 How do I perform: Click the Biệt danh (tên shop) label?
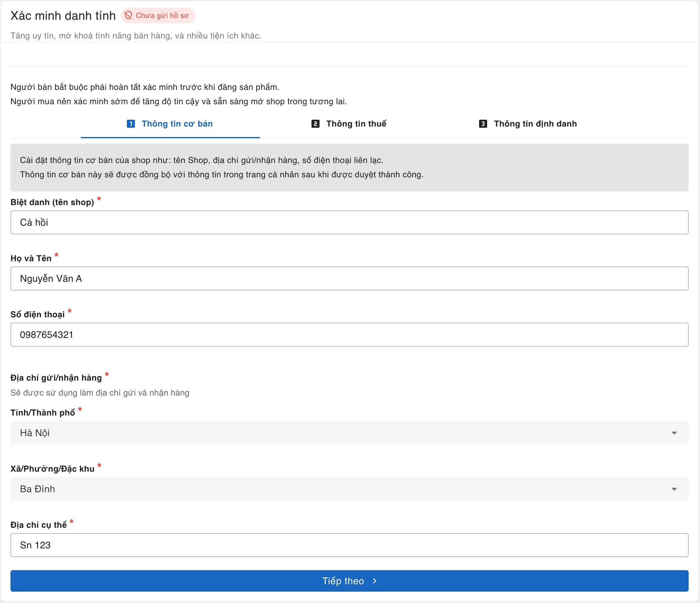(52, 202)
